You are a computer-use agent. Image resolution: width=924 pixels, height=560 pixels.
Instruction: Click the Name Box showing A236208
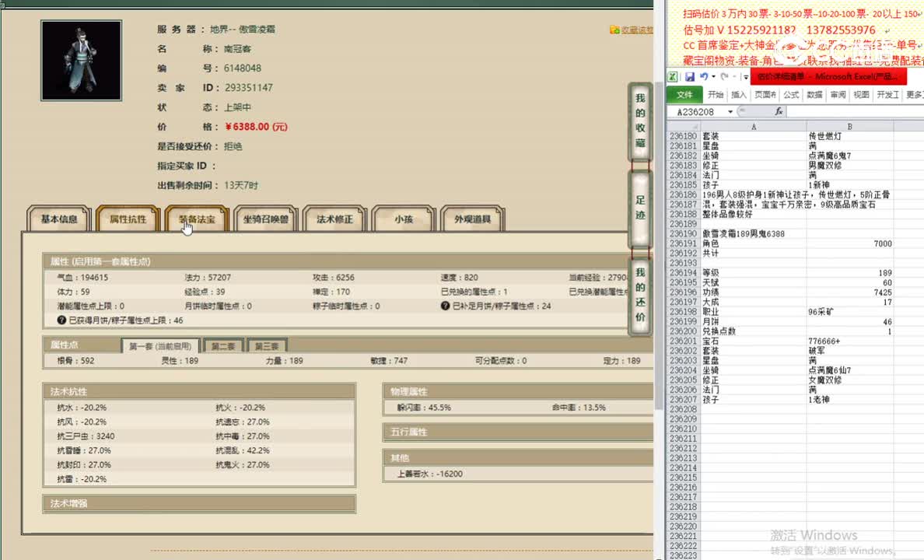point(697,112)
